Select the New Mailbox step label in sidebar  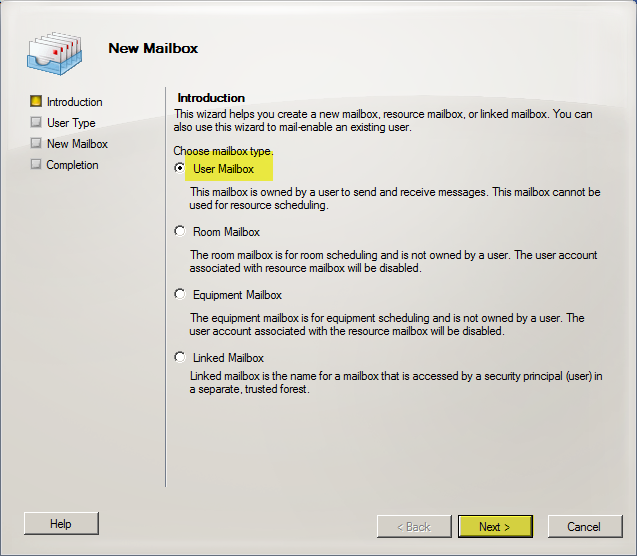tap(77, 144)
